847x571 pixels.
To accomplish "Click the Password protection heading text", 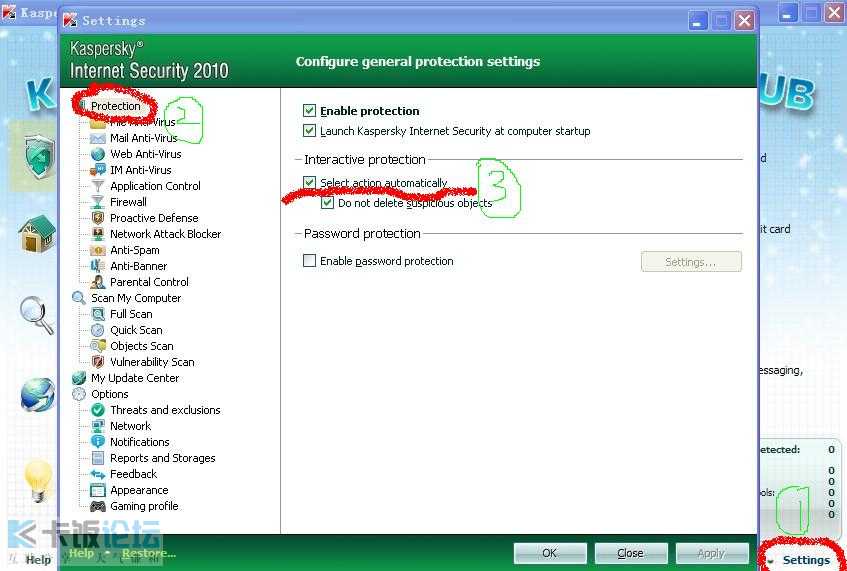I will coord(362,233).
